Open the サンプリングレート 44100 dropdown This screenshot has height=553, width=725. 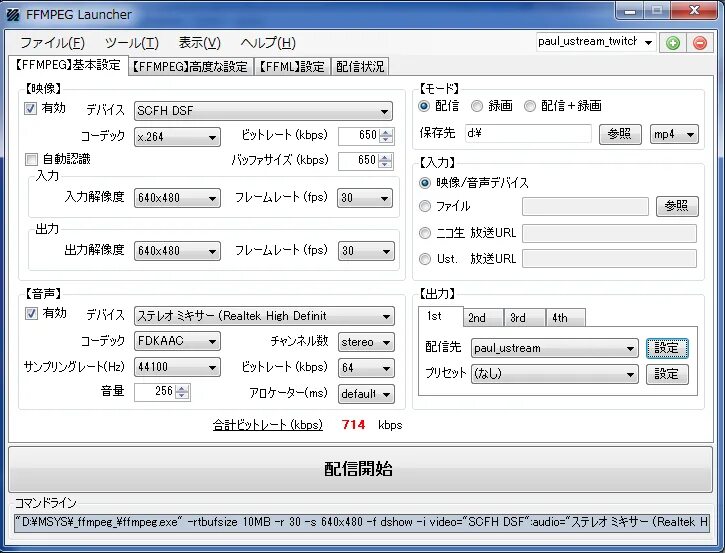[x=177, y=368]
